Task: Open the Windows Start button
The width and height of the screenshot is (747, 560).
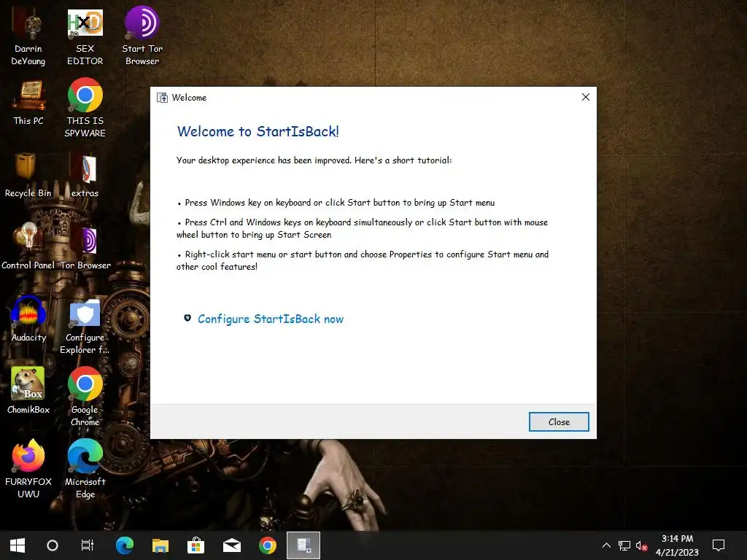Action: point(18,545)
